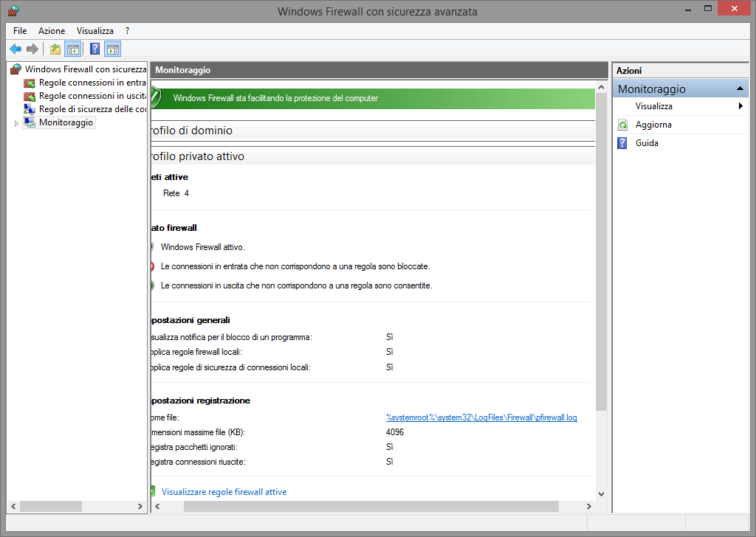Open the pfirewall.log file path link
The height and width of the screenshot is (537, 756).
481,418
